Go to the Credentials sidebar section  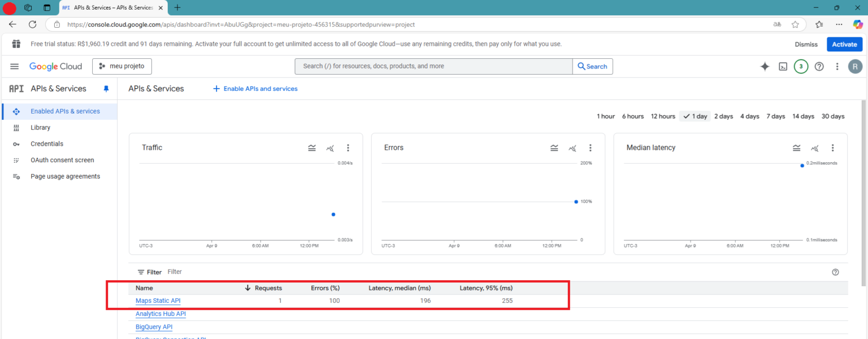tap(47, 144)
